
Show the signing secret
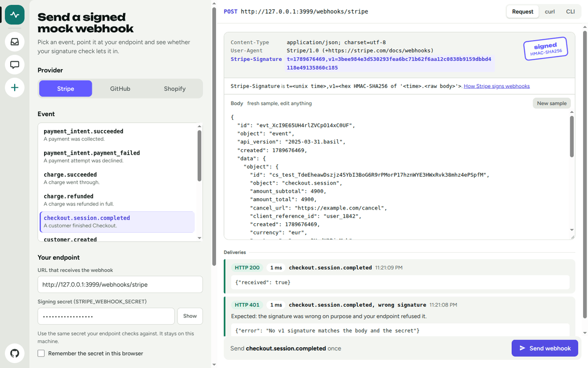[190, 316]
